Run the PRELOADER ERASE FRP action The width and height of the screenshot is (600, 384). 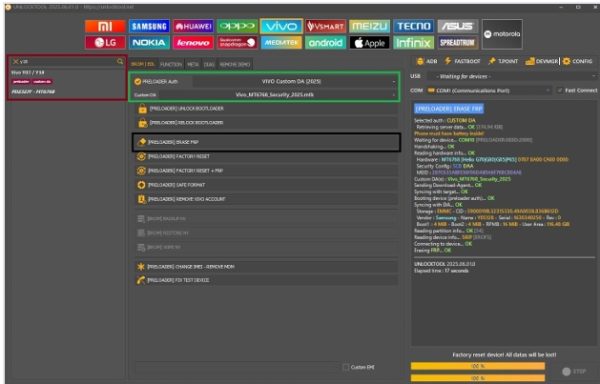pos(266,142)
